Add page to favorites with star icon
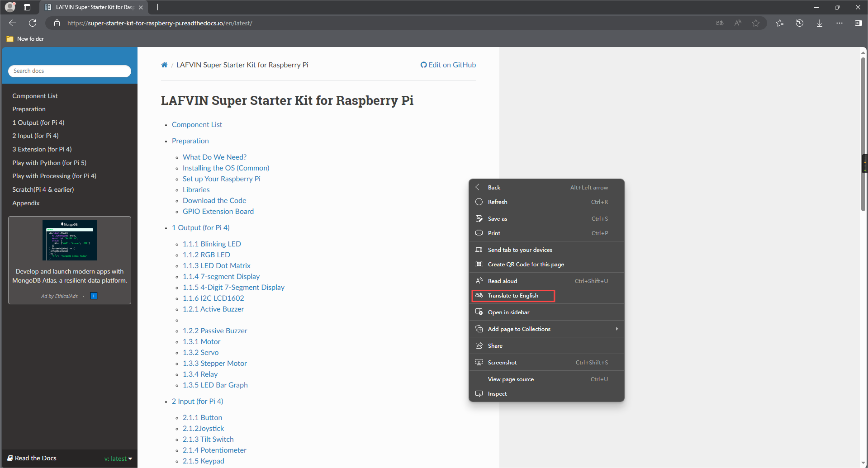Viewport: 868px width, 468px height. coord(756,23)
